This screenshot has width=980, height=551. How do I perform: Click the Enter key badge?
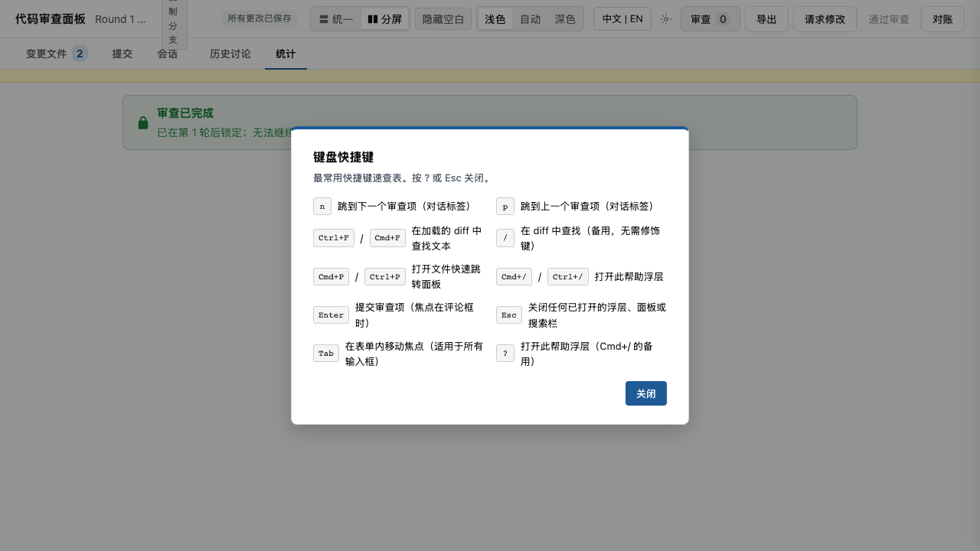332,315
